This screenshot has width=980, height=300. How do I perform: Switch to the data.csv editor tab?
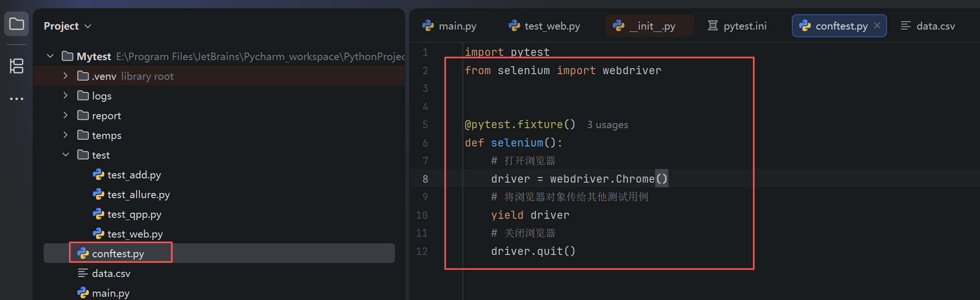[x=928, y=26]
